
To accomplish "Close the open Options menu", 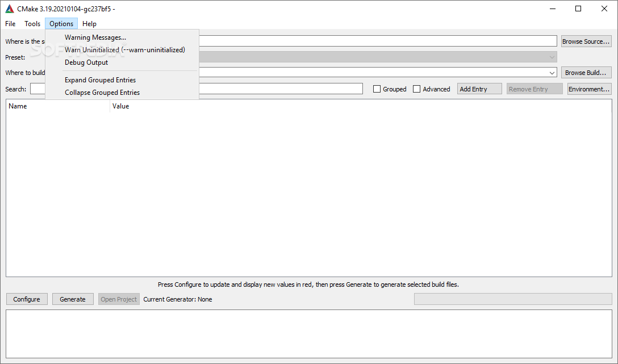I will [x=61, y=24].
